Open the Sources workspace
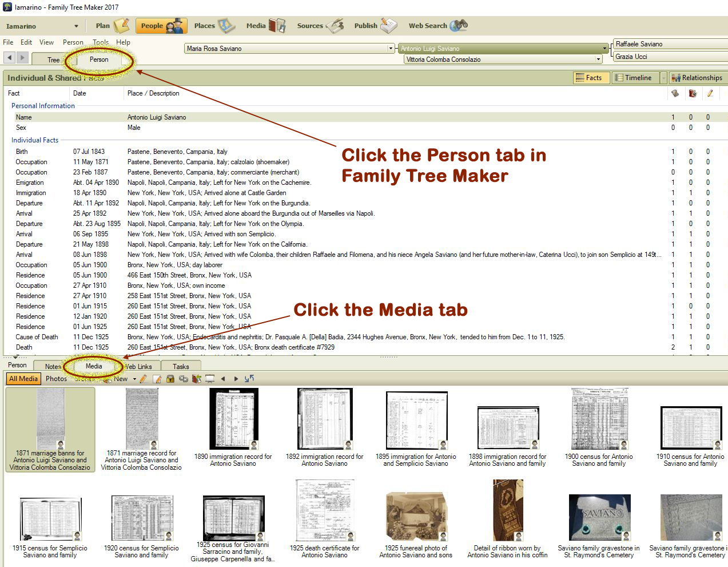Screen dimensions: 728x567 click(x=320, y=26)
